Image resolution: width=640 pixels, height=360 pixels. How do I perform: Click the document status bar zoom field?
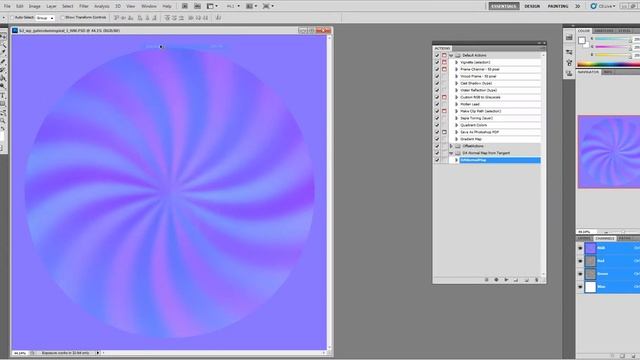coord(20,353)
